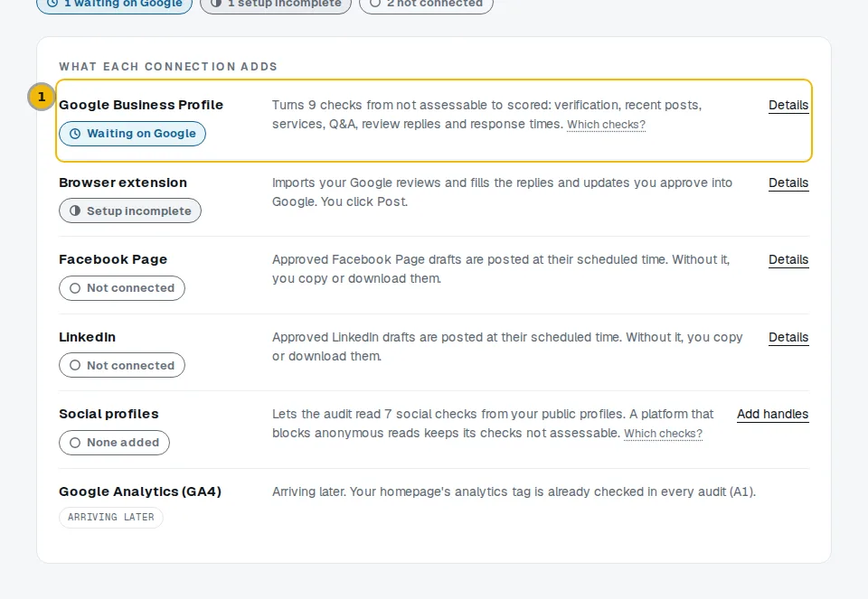Click the Facebook Page heading

tap(113, 259)
